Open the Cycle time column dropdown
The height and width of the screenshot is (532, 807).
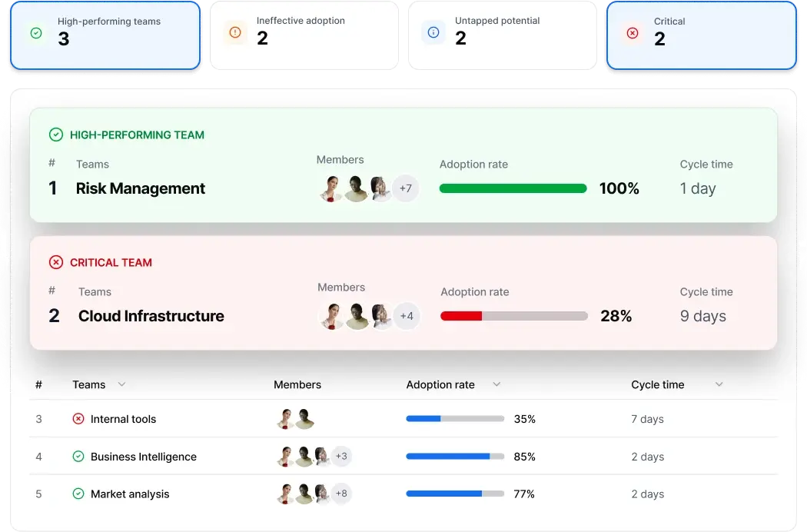point(718,384)
